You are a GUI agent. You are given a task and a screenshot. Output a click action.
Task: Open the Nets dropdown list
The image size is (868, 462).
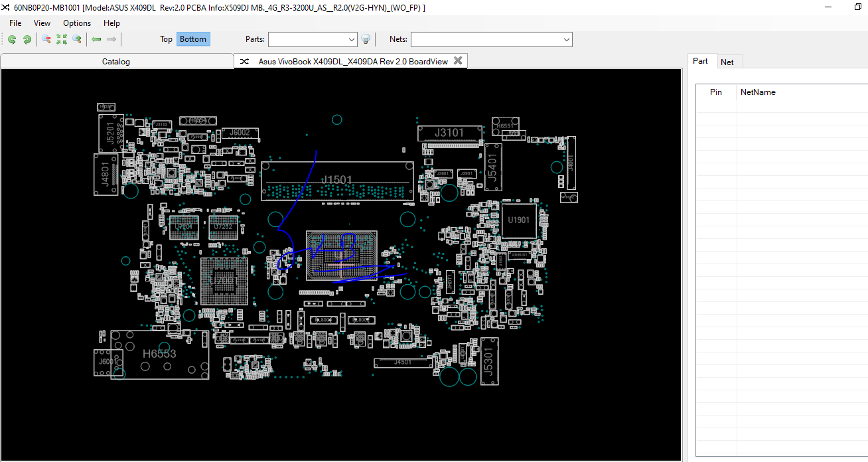point(567,40)
